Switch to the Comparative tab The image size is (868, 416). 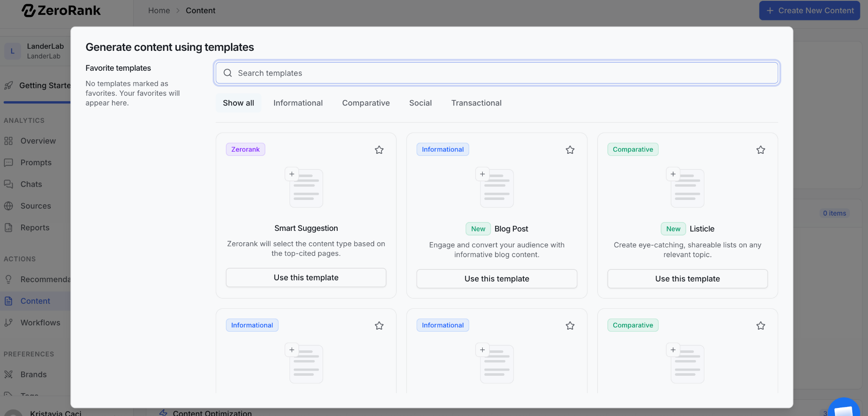pyautogui.click(x=366, y=103)
